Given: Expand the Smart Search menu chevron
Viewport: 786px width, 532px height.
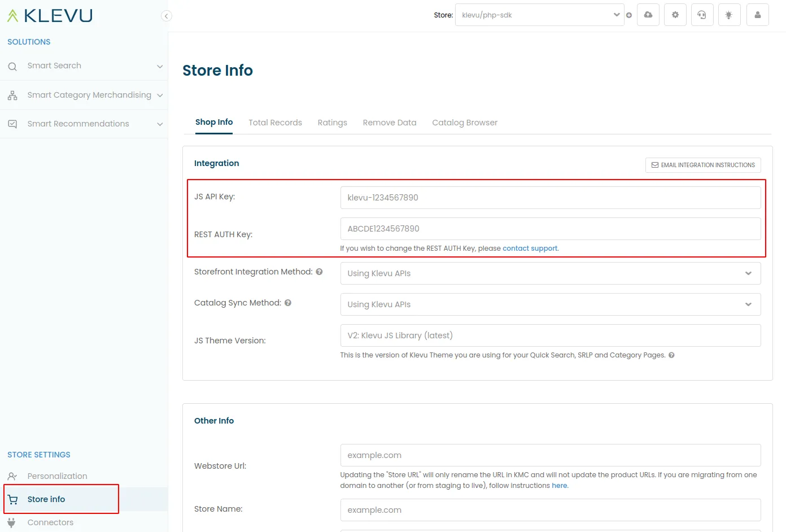Looking at the screenshot, I should (x=160, y=67).
